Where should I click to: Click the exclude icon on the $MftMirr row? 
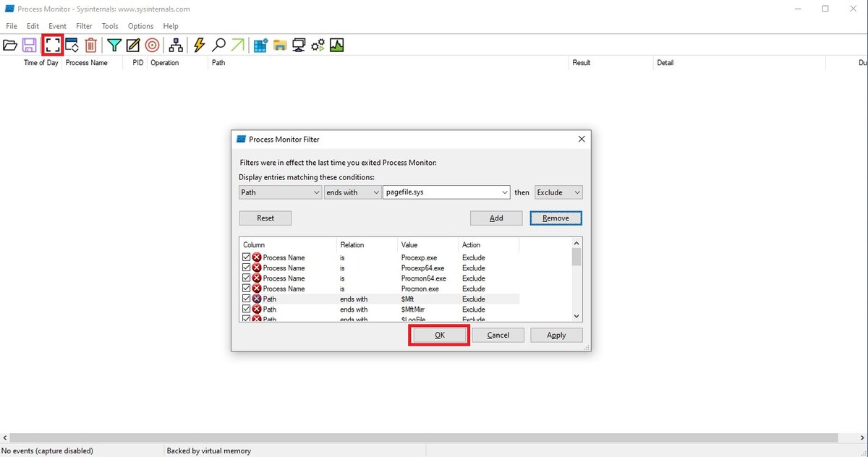coord(257,309)
